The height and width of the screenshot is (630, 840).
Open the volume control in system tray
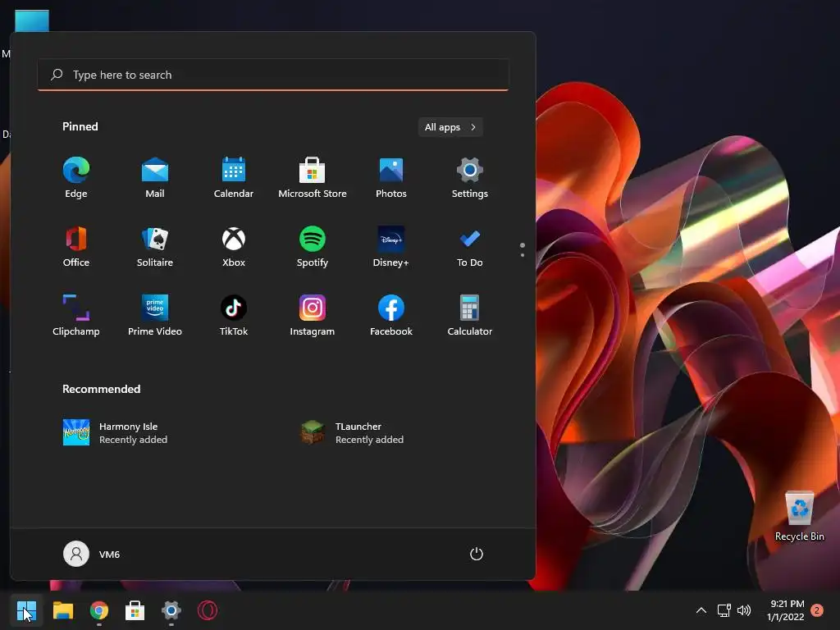[743, 610]
